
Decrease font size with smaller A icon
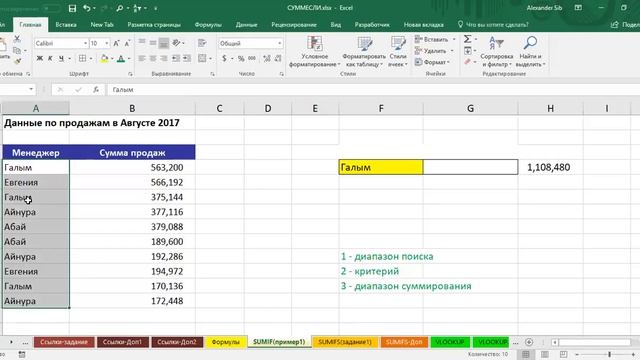click(127, 43)
